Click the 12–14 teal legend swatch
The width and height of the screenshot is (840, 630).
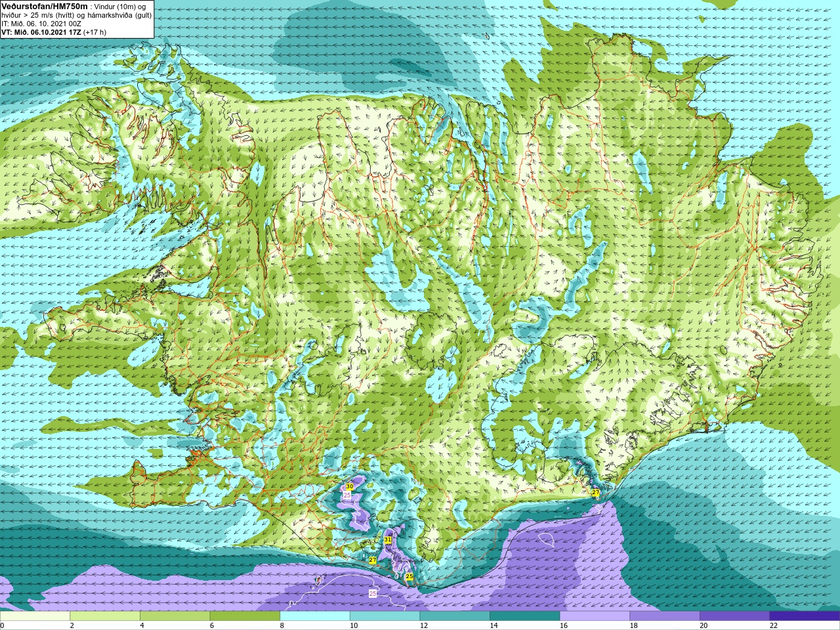tap(455, 616)
